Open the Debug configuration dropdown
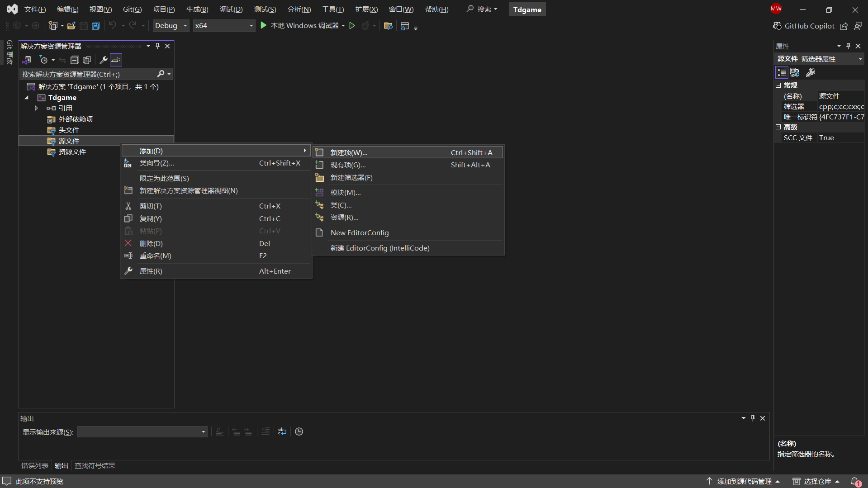 (x=171, y=26)
